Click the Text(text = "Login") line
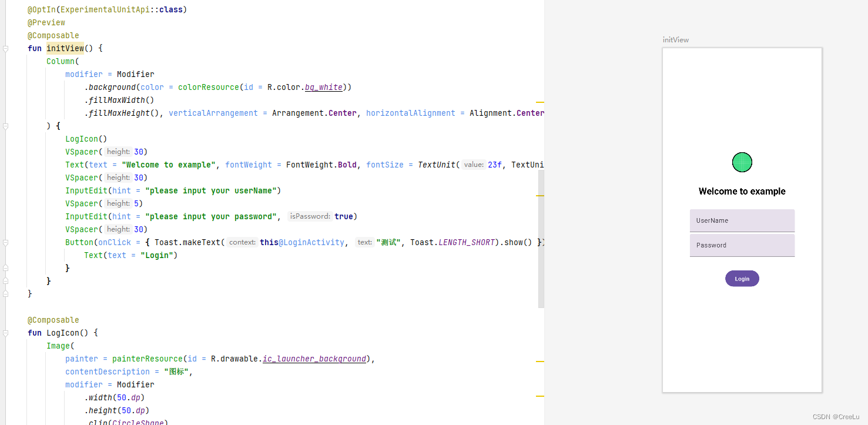868x425 pixels. point(131,255)
